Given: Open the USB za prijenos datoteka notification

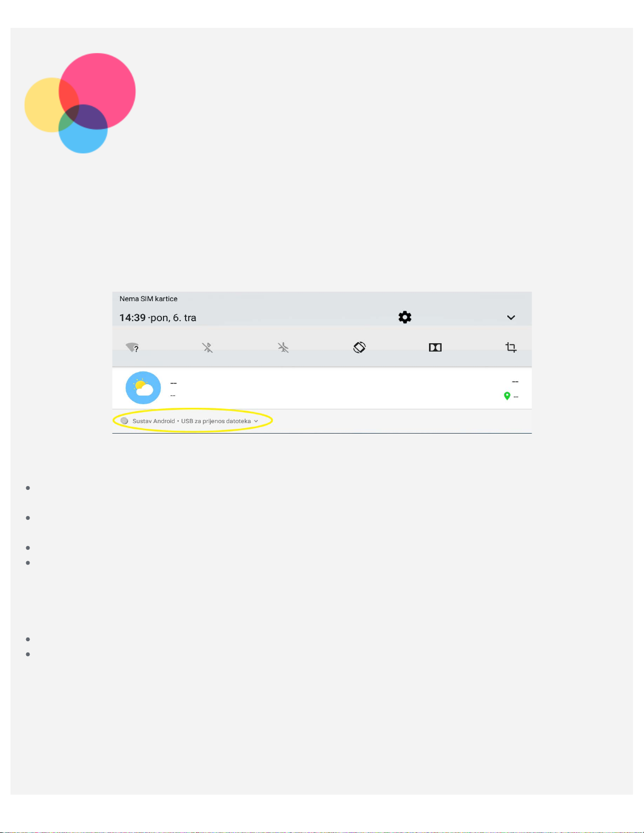Looking at the screenshot, I should pyautogui.click(x=216, y=421).
